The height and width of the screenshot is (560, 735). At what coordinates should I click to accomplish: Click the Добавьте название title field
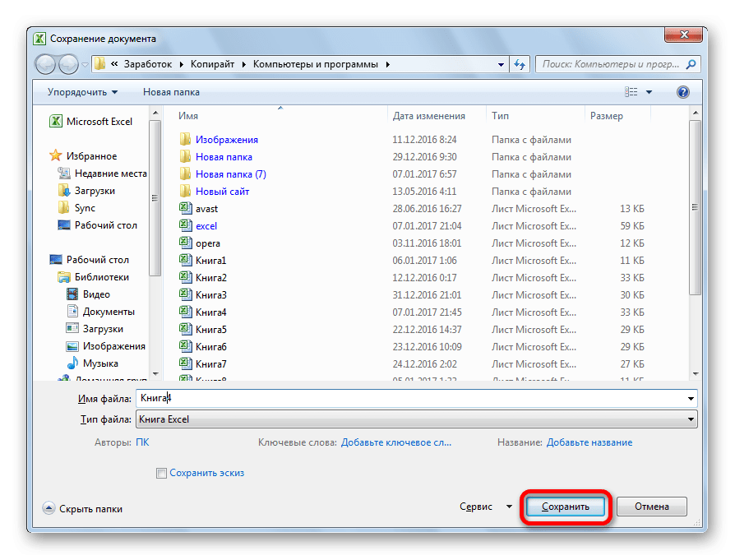(x=589, y=442)
